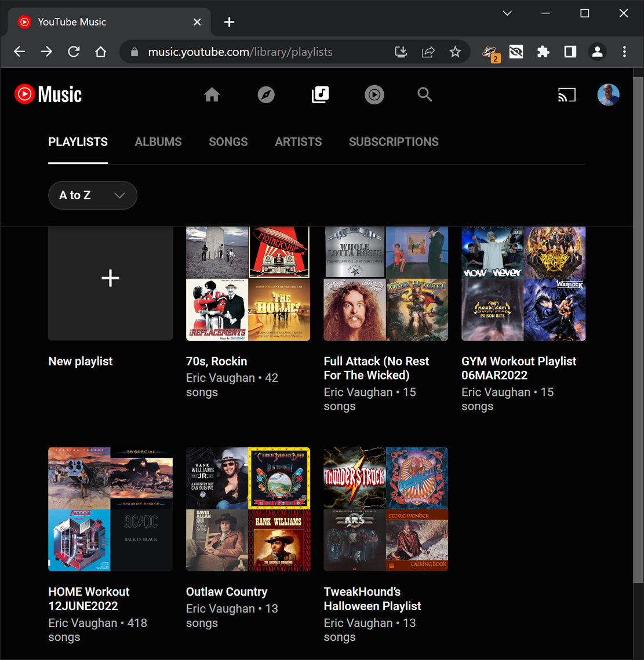Open the Explore compass icon
This screenshot has height=660, width=644.
266,94
